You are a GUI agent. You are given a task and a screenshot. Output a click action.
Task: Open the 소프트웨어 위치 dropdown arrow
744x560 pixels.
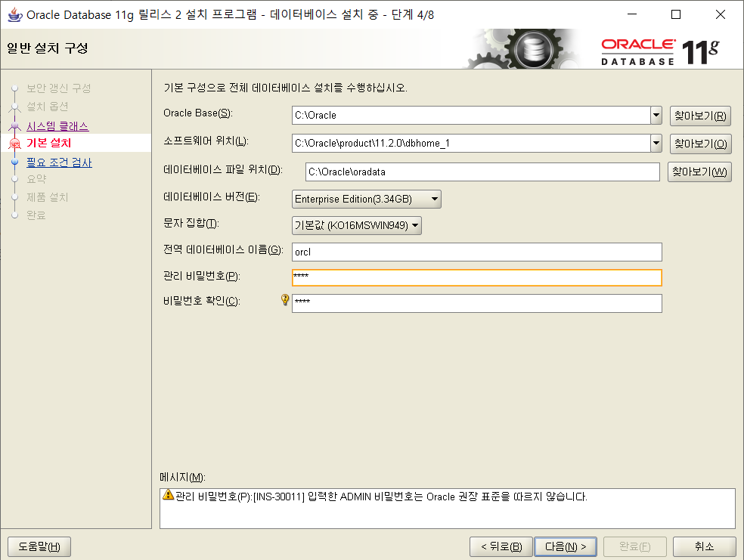click(x=656, y=143)
